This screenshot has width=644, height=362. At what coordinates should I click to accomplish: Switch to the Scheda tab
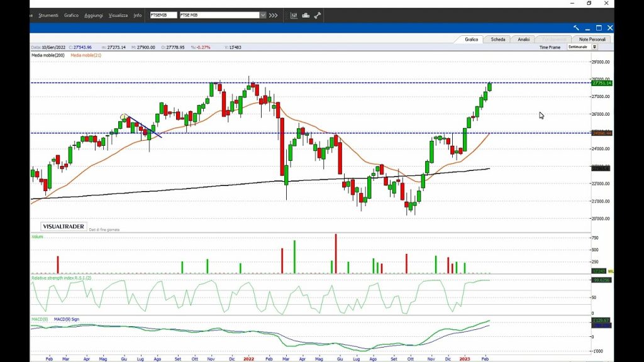point(498,39)
